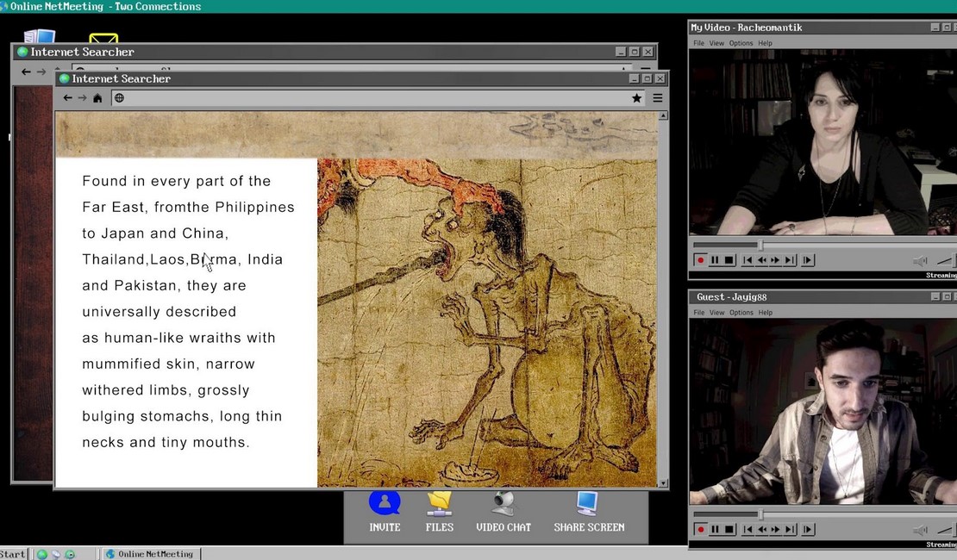Image resolution: width=957 pixels, height=560 pixels.
Task: Click the address bar in front Internet Searcher
Action: click(x=378, y=98)
